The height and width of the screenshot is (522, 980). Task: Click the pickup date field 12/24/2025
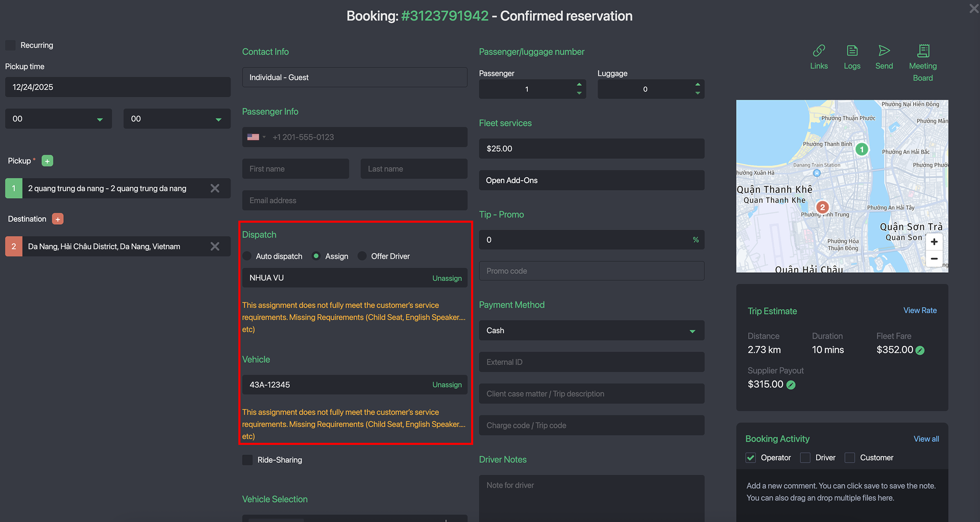pos(118,87)
